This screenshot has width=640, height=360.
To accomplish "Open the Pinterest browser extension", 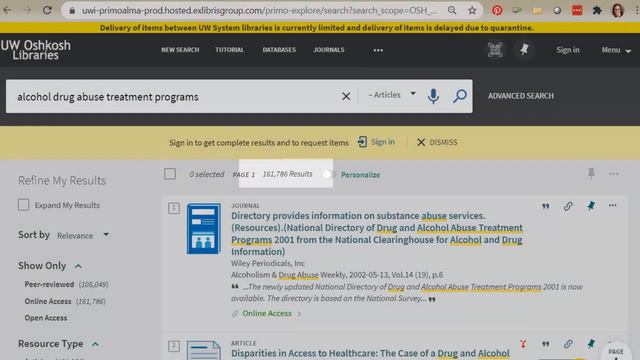I will pyautogui.click(x=497, y=11).
